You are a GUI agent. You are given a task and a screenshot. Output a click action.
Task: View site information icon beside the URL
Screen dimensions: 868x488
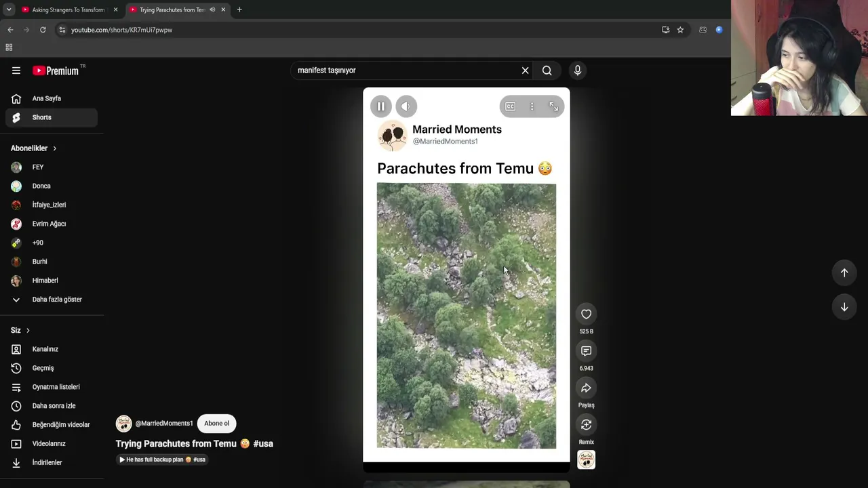coord(62,30)
